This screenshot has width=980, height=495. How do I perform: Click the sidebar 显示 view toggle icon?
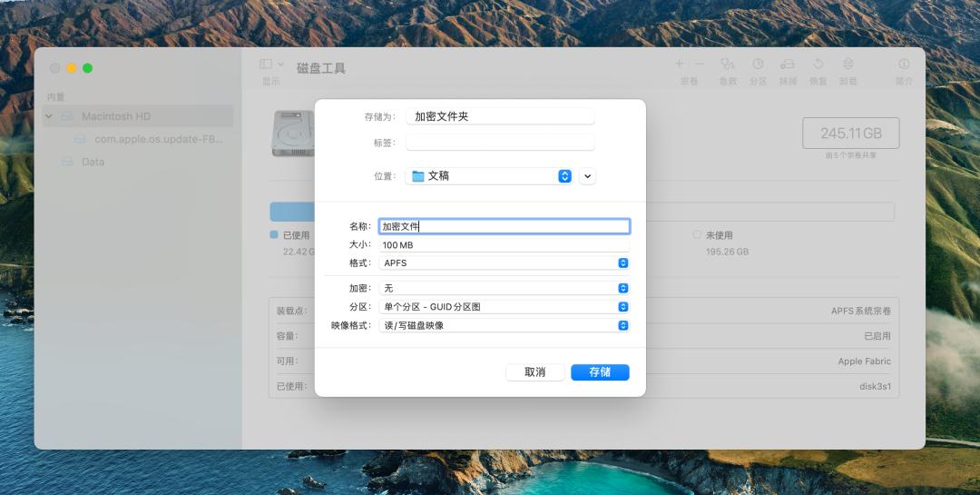click(266, 64)
